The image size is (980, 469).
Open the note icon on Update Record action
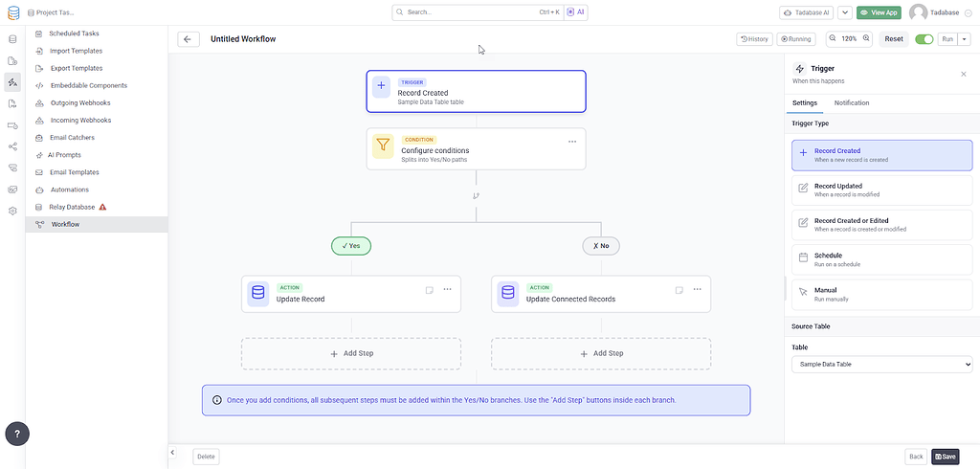tap(430, 289)
